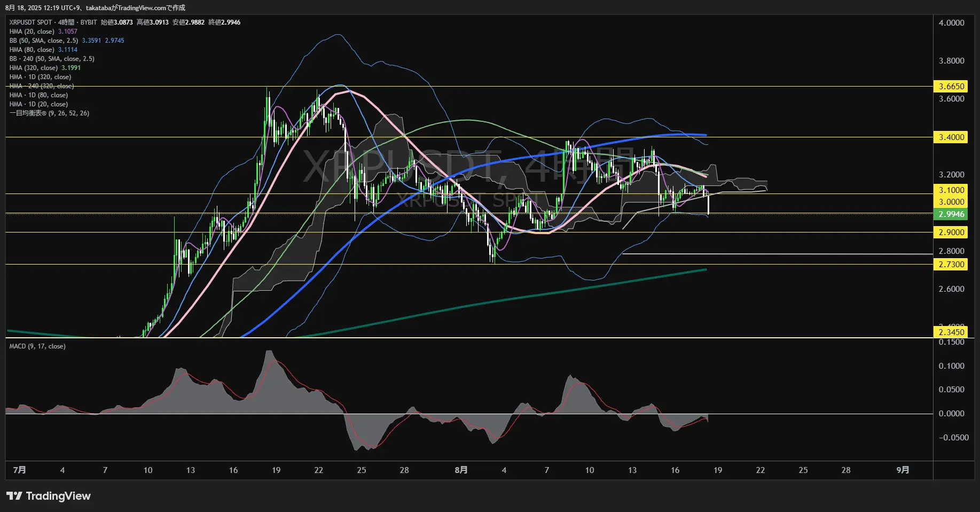Select the HMA · 1D (20, close) legend
The image size is (980, 512).
pyautogui.click(x=38, y=104)
